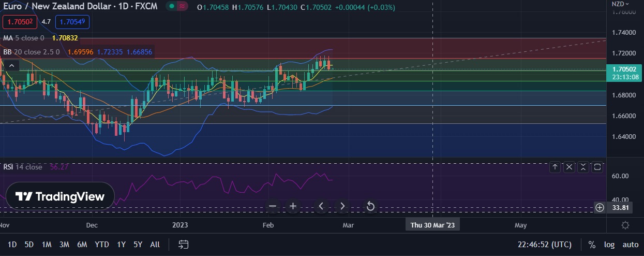Collapse the RSI pane
This screenshot has width=644, height=256.
point(583,167)
